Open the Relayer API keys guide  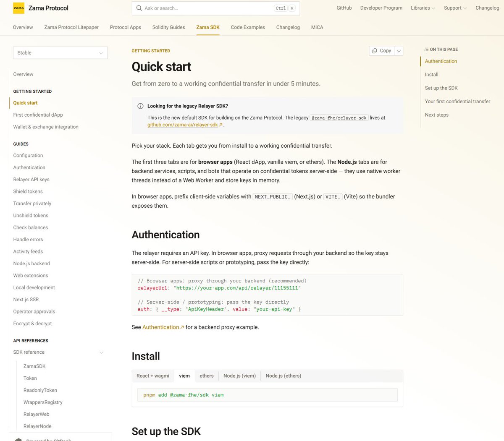pos(31,180)
